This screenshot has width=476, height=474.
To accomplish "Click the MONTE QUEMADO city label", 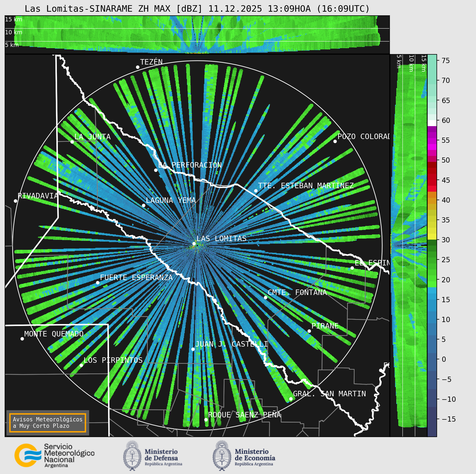I will 54,334.
